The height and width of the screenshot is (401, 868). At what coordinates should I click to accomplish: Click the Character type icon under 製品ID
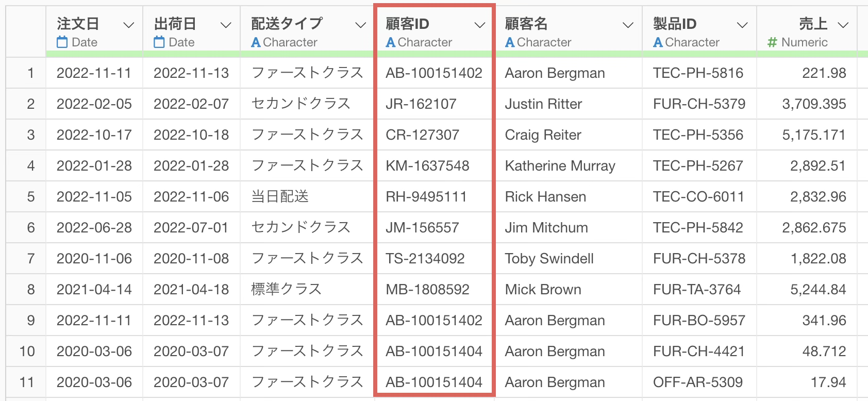658,42
